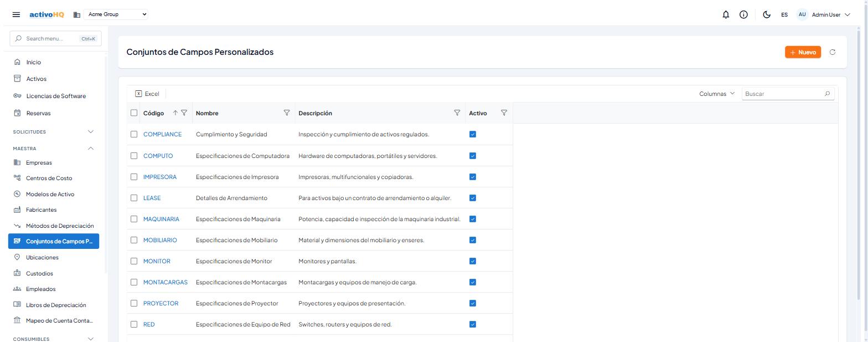Open the Acme Group company dropdown
Screen dimensions: 868x342
click(x=117, y=14)
